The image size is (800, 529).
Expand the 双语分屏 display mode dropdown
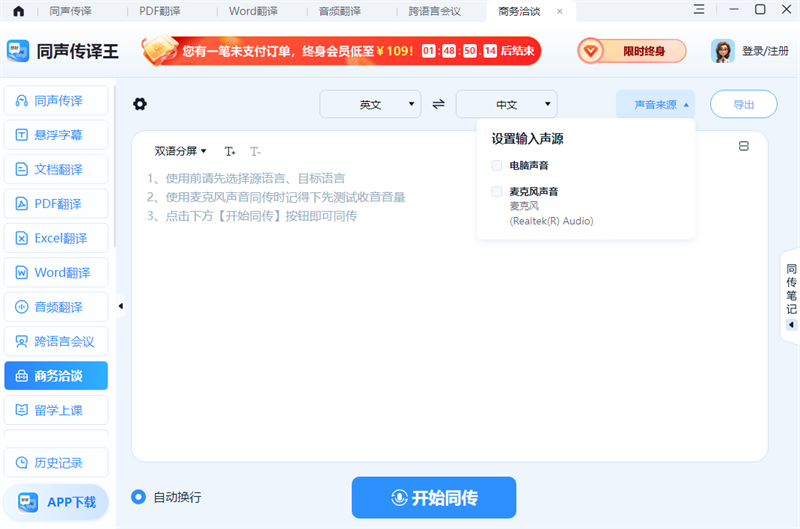coord(180,152)
